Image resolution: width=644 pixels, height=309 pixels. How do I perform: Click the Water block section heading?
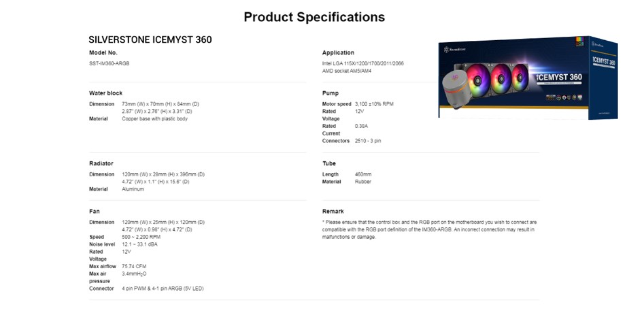point(106,93)
